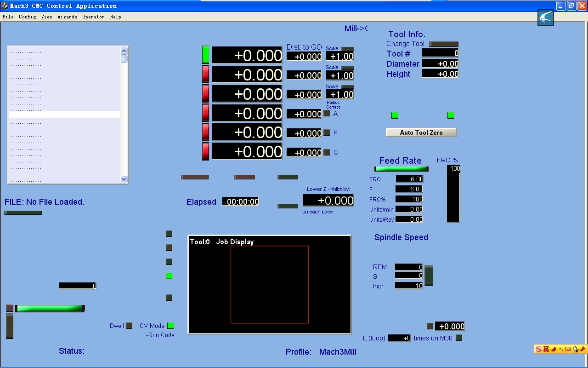Click the tool Diameter field
The width and height of the screenshot is (588, 368).
440,63
